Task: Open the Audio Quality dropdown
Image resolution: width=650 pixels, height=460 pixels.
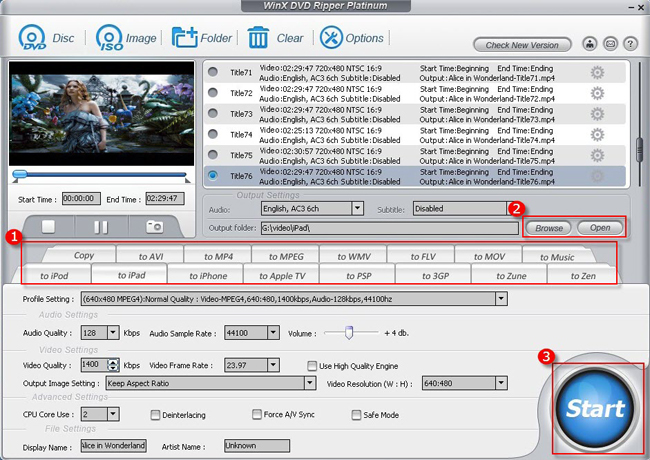Action: coord(113,332)
